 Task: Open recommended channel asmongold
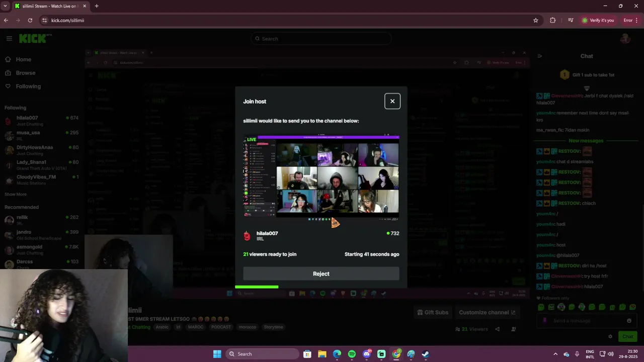(x=41, y=249)
